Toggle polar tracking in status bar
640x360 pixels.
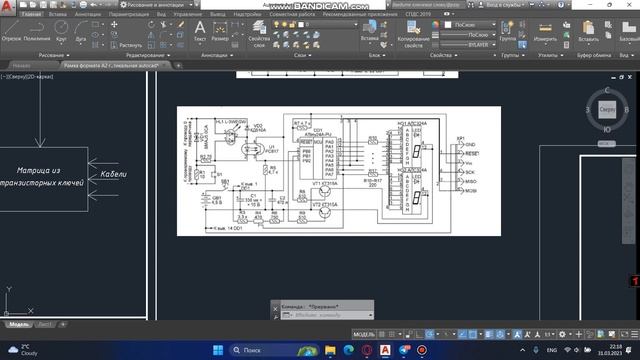[429, 334]
